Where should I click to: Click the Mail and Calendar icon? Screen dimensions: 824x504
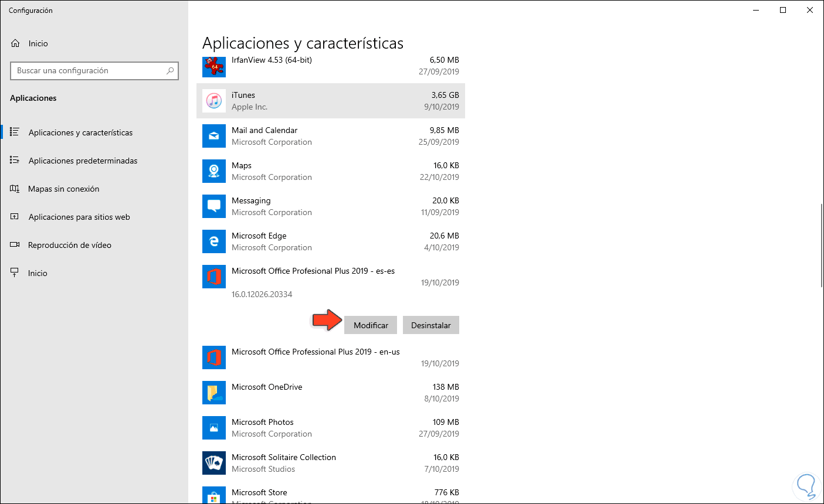click(214, 136)
